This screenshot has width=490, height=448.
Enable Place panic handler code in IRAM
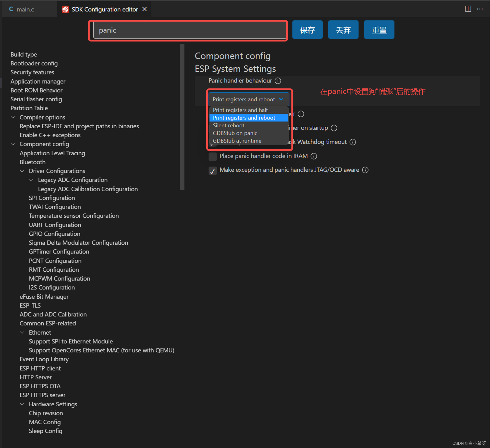(x=212, y=156)
